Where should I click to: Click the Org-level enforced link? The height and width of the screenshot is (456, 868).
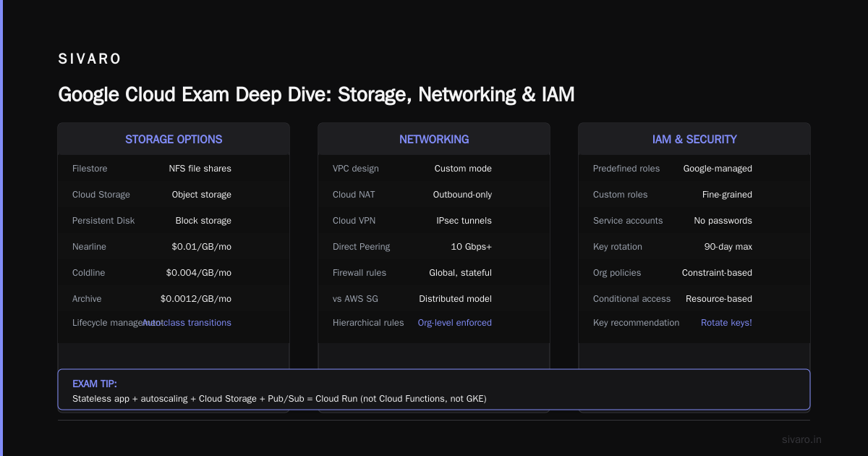454,323
